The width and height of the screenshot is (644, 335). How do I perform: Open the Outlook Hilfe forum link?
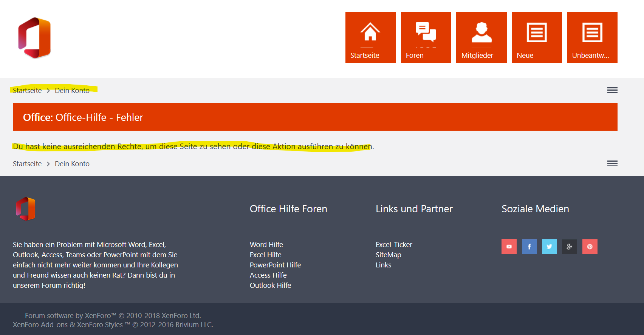point(271,285)
